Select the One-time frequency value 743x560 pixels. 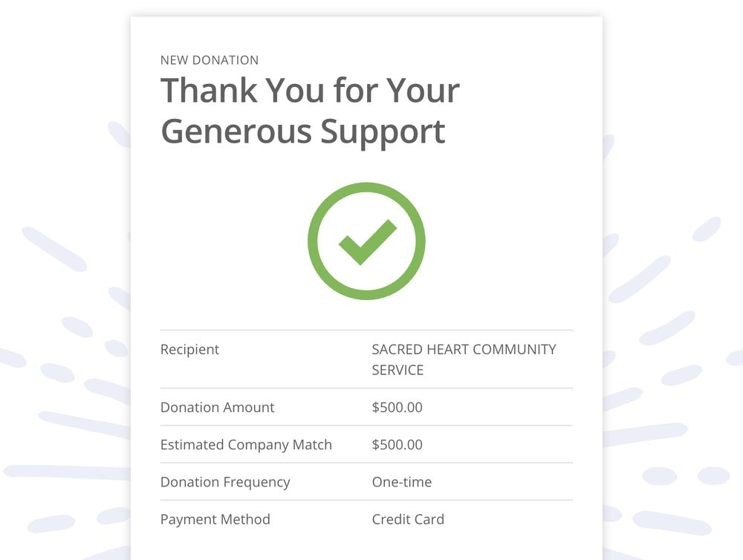tap(402, 482)
